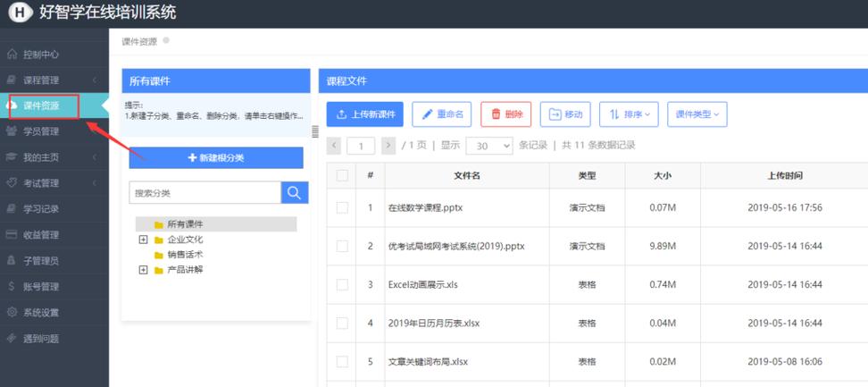
Task: Click the users icon beside 学员管理
Action: (x=12, y=131)
